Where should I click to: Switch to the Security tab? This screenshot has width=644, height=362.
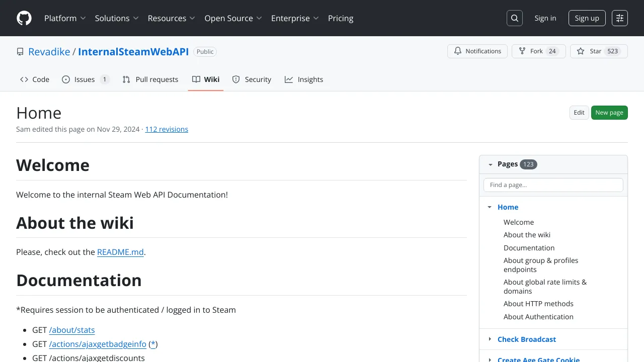coord(252,79)
